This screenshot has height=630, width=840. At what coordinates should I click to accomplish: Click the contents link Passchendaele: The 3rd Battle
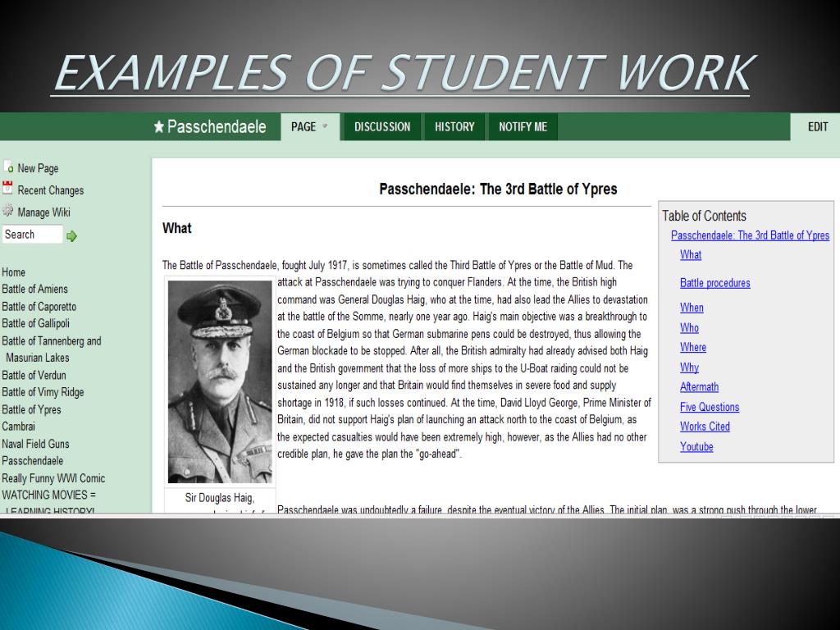pyautogui.click(x=750, y=235)
